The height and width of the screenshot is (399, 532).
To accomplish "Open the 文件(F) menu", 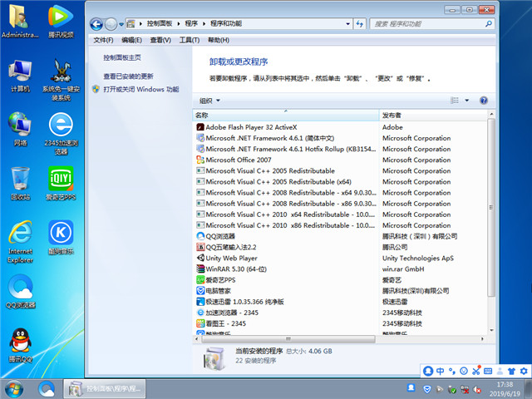I will click(x=103, y=40).
